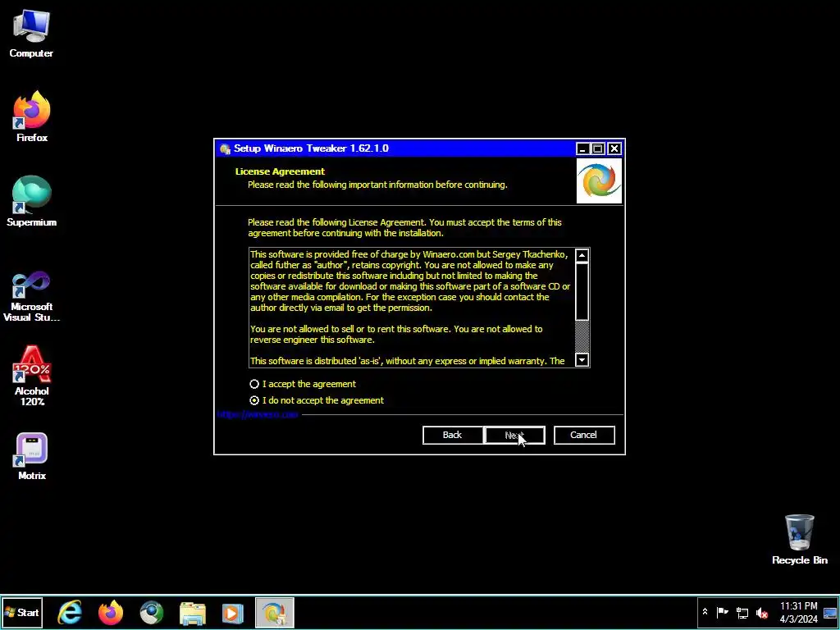Open the Start menu
Image resolution: width=840 pixels, height=630 pixels.
pos(22,612)
